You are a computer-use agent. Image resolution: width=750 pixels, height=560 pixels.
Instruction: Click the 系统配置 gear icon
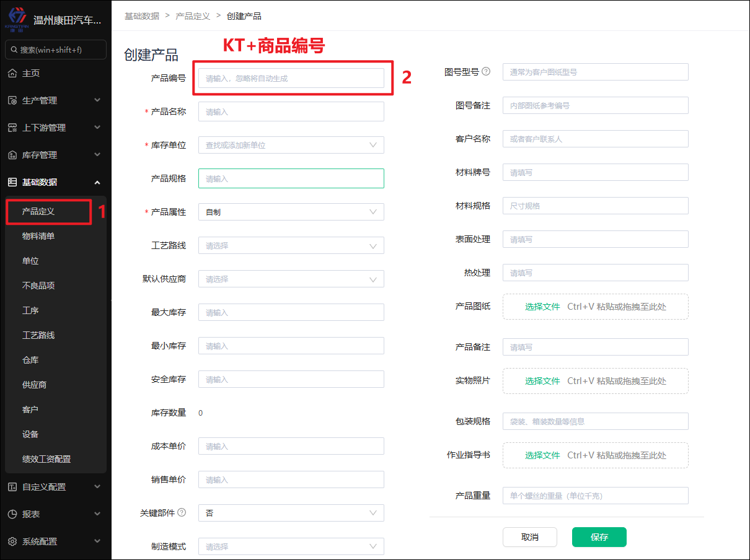click(12, 541)
